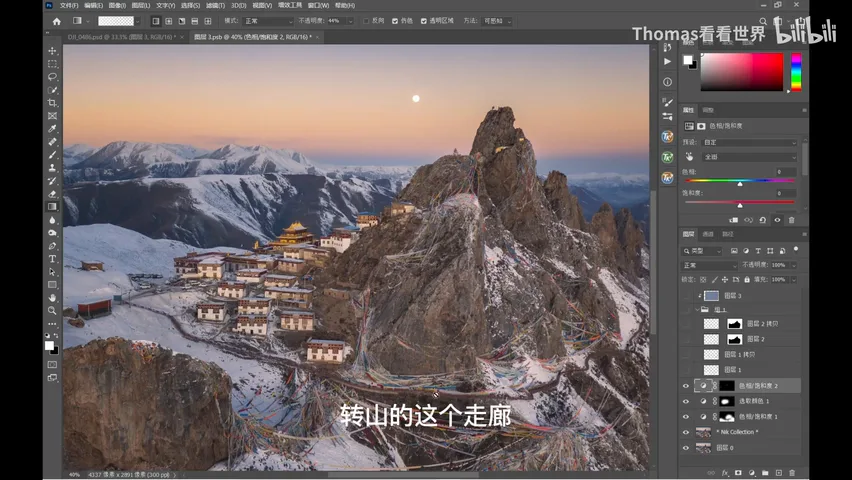
Task: Open the layer filter 类型 dropdown
Action: tap(702, 251)
